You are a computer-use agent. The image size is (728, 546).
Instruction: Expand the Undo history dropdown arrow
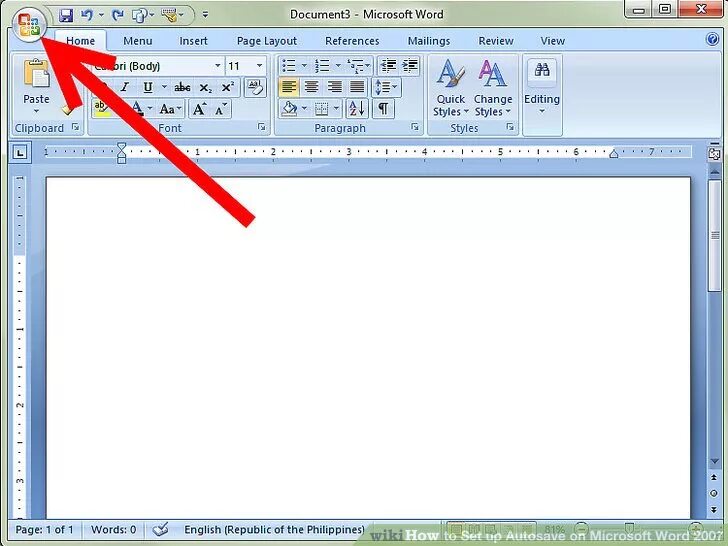[x=101, y=15]
